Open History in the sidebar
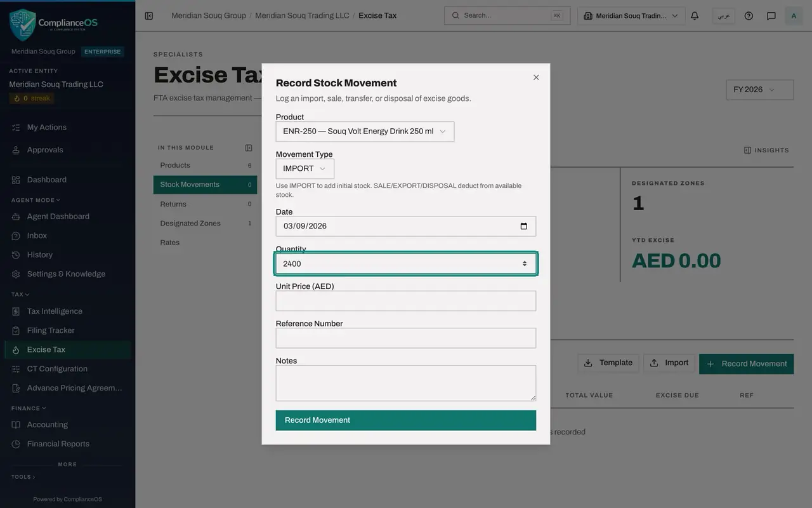The width and height of the screenshot is (812, 508). (67, 255)
